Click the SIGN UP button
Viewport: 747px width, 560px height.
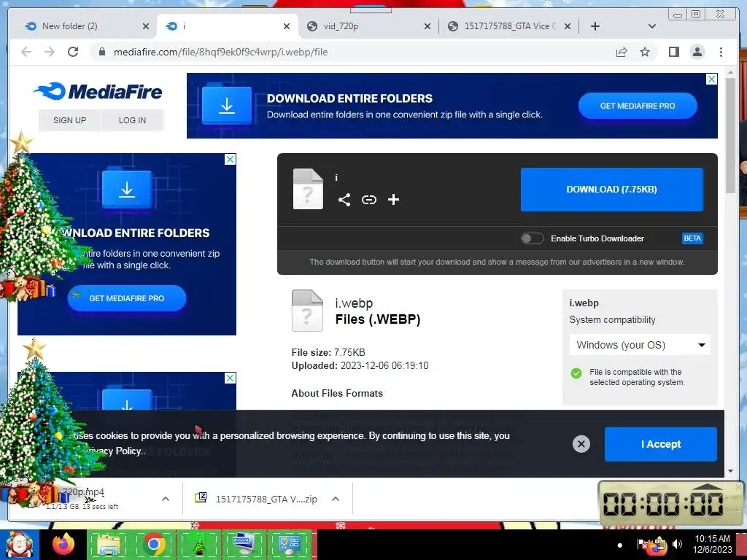click(x=69, y=120)
